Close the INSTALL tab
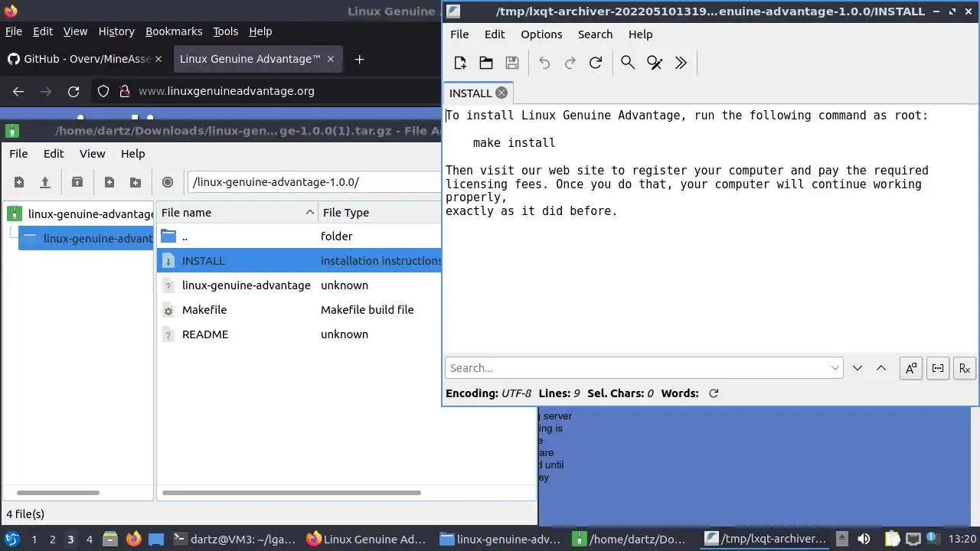The image size is (980, 551). tap(501, 93)
